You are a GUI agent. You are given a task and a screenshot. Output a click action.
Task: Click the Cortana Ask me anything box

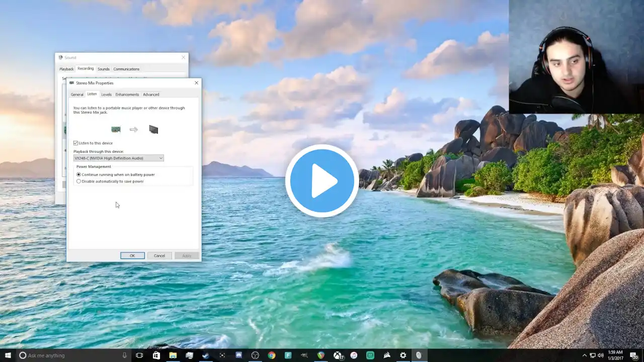point(70,355)
